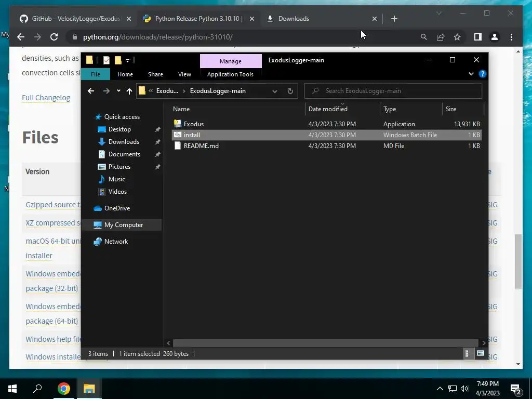Image resolution: width=532 pixels, height=399 pixels.
Task: Click the Properties quick access toolbar icon
Action: (x=107, y=60)
